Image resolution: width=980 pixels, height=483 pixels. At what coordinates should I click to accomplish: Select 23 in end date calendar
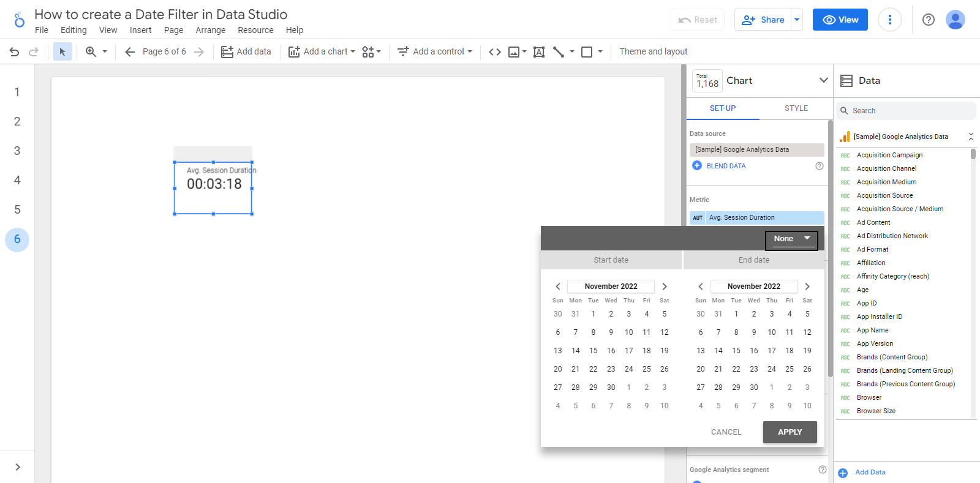(x=754, y=369)
